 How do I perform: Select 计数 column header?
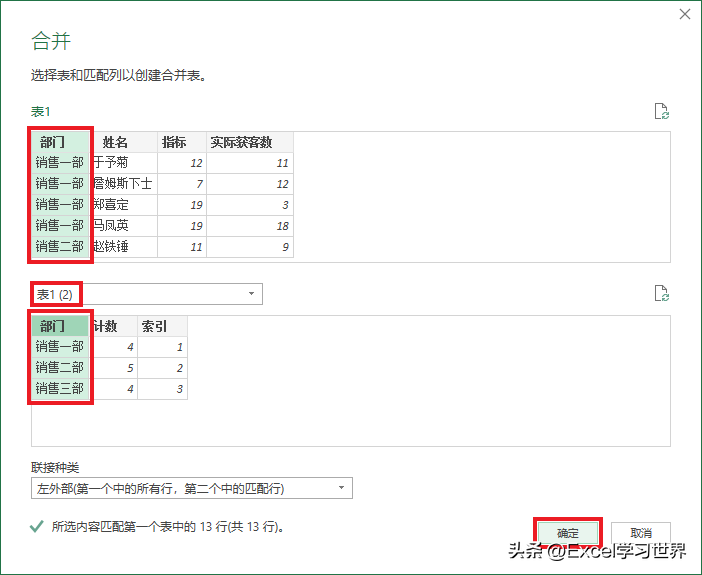(114, 326)
